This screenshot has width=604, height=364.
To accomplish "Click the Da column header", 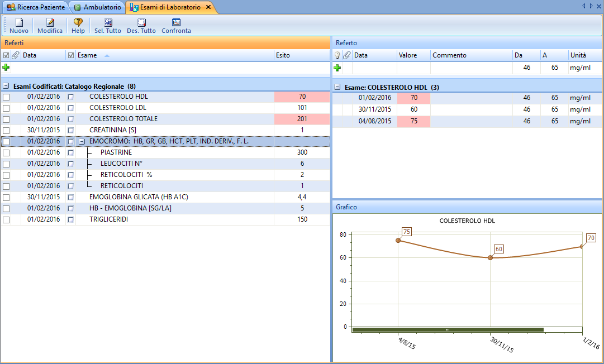I will pyautogui.click(x=526, y=55).
